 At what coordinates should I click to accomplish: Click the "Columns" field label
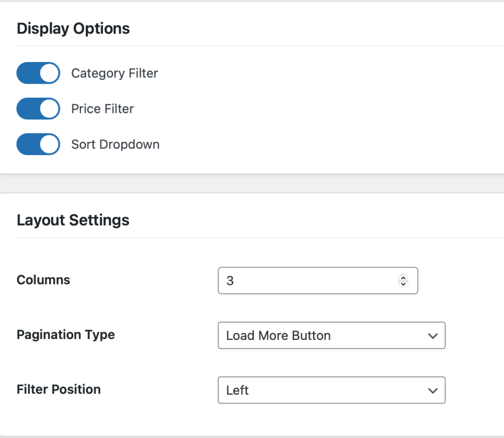coord(43,280)
